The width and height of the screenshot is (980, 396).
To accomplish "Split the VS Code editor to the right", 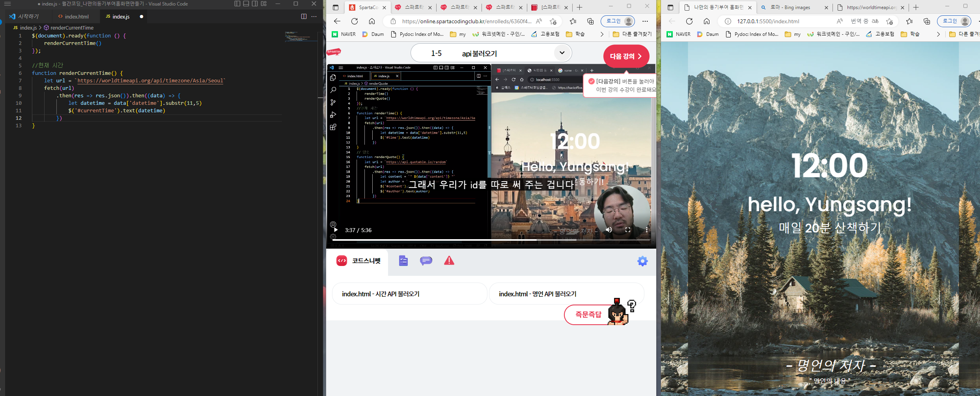I will tap(304, 17).
